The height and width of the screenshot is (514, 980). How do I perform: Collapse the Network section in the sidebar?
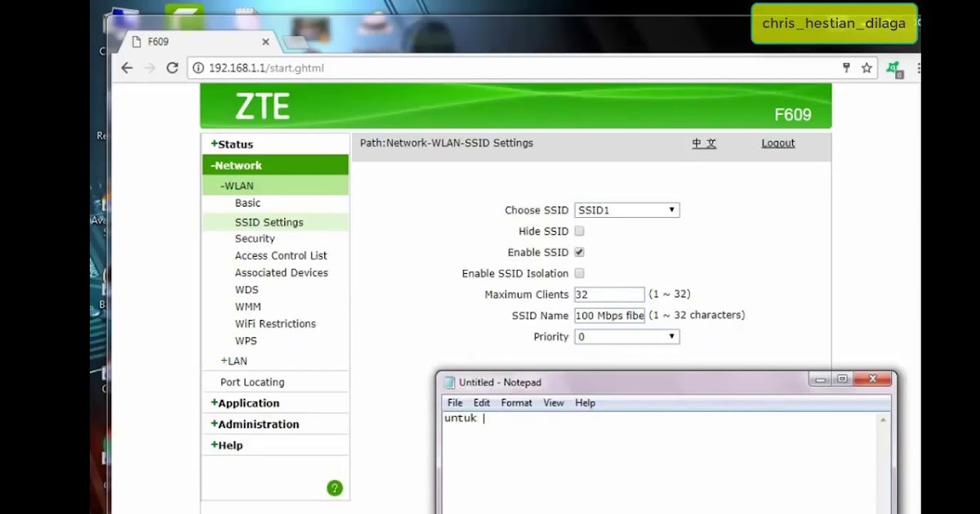tap(276, 165)
